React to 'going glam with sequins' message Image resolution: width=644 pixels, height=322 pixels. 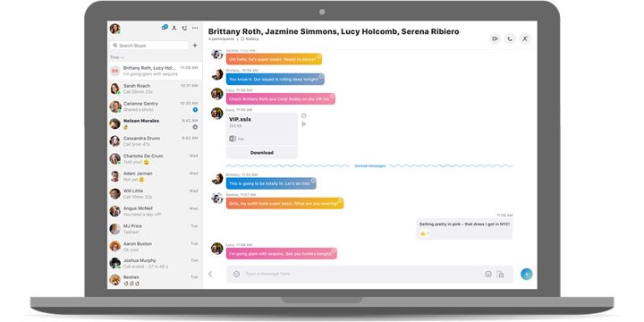[334, 250]
